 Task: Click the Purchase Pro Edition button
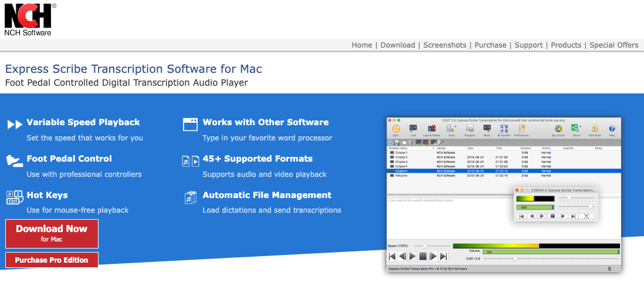coord(52,260)
